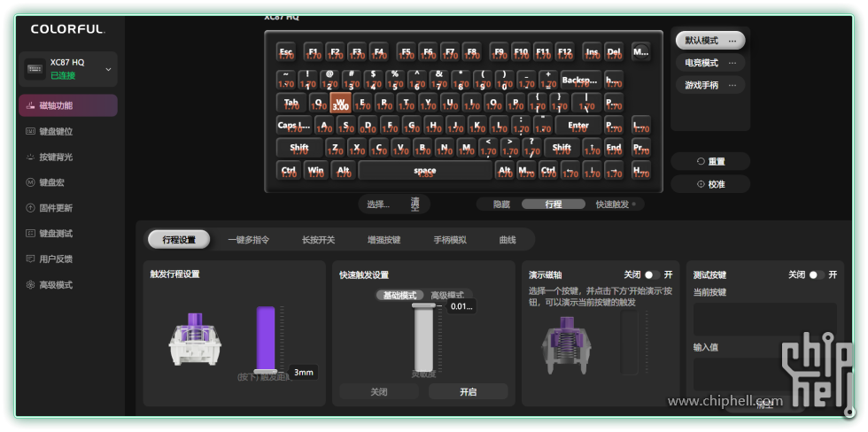Screen dimensions: 868x432
Task: Toggle the 测试按键 test key switch
Action: click(817, 275)
